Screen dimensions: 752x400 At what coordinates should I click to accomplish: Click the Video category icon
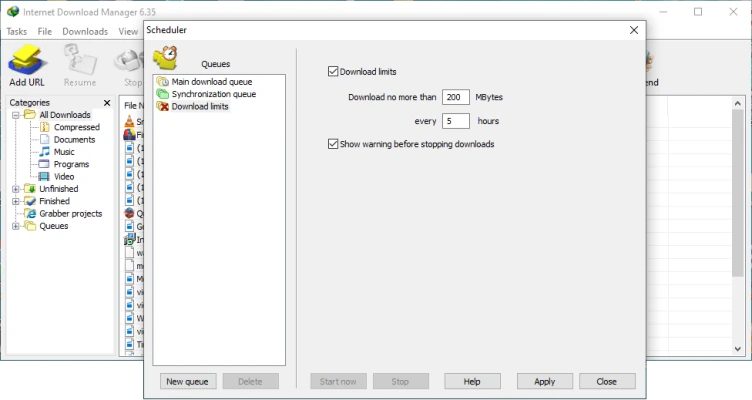point(45,176)
